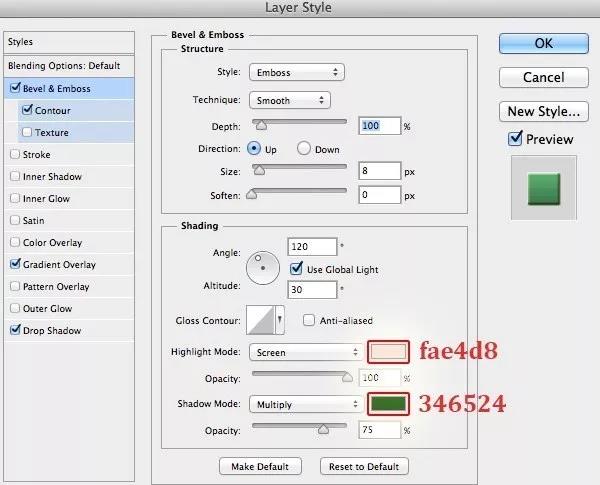Click the green style preview thumbnail
The width and height of the screenshot is (600, 485).
pos(544,189)
